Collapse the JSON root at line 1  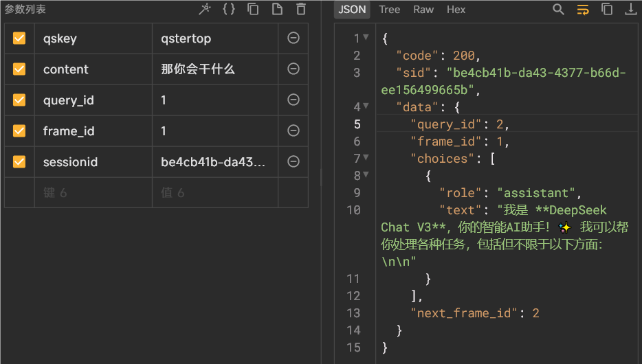point(366,37)
